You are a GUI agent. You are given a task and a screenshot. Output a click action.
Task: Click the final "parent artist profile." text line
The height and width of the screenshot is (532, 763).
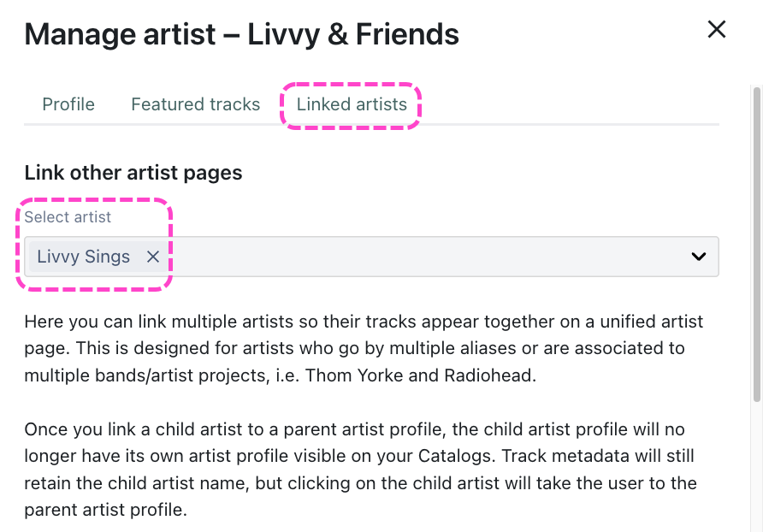[x=105, y=509]
